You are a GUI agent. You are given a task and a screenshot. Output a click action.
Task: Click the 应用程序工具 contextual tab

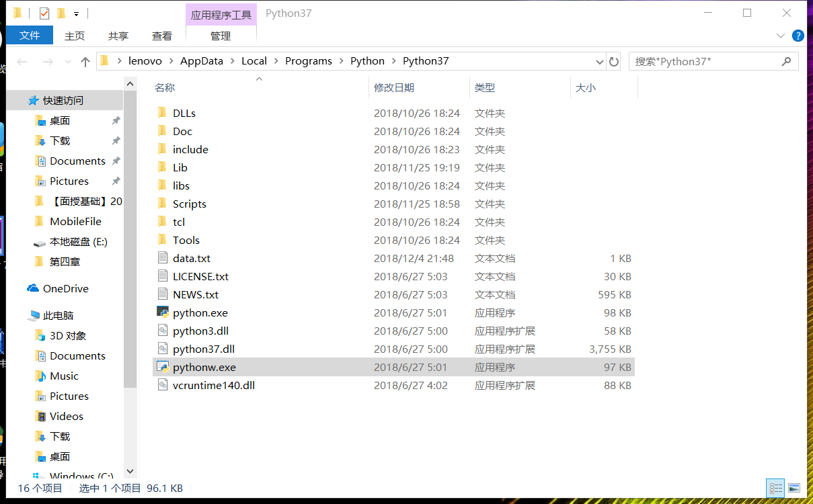(x=221, y=14)
